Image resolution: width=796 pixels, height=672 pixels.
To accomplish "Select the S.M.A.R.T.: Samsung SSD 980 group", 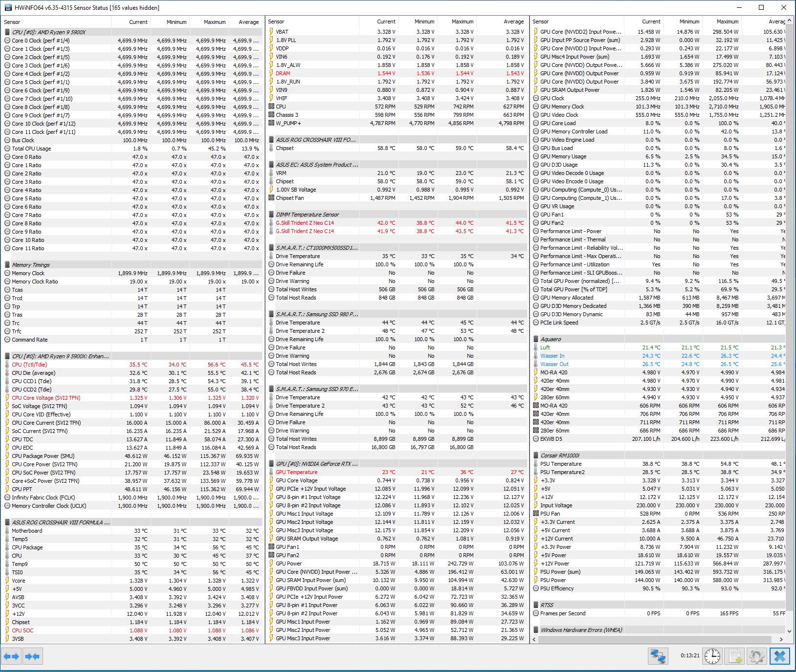I will point(397,314).
